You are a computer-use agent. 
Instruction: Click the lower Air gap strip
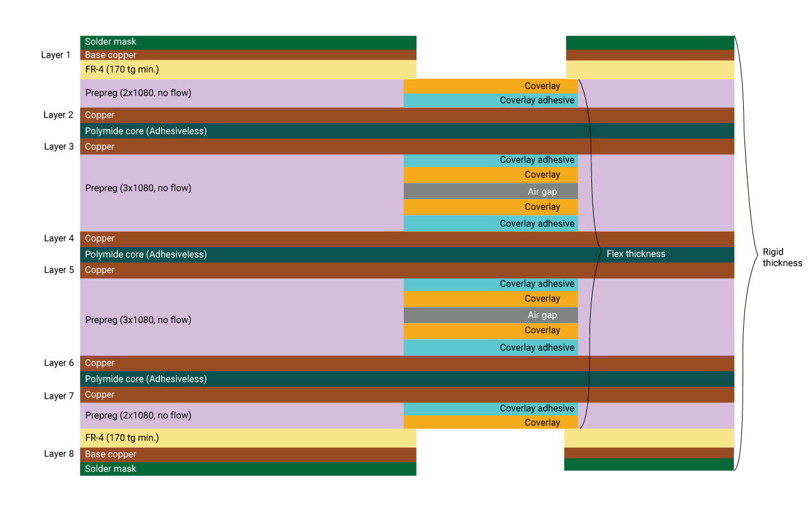tap(490, 315)
